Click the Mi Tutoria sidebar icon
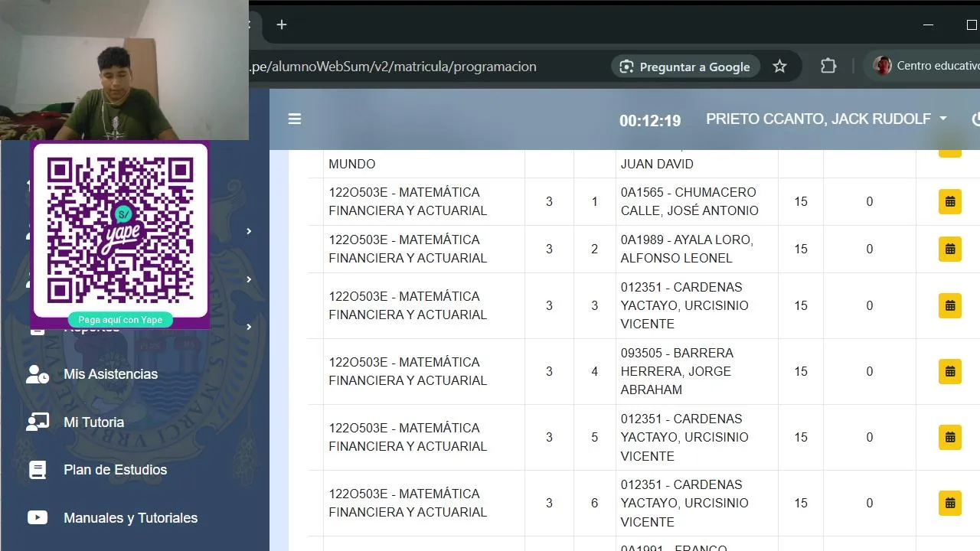Image resolution: width=980 pixels, height=551 pixels. pos(38,422)
